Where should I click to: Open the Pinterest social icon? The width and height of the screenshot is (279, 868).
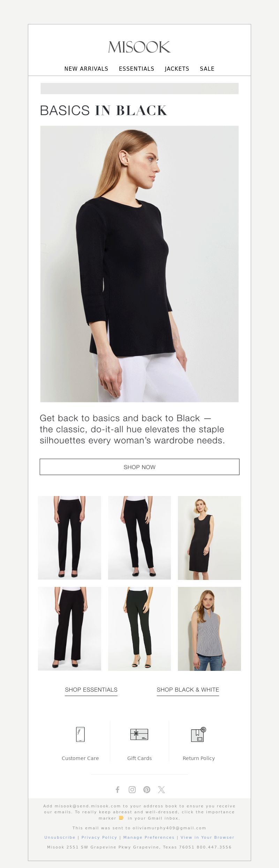[x=147, y=790]
